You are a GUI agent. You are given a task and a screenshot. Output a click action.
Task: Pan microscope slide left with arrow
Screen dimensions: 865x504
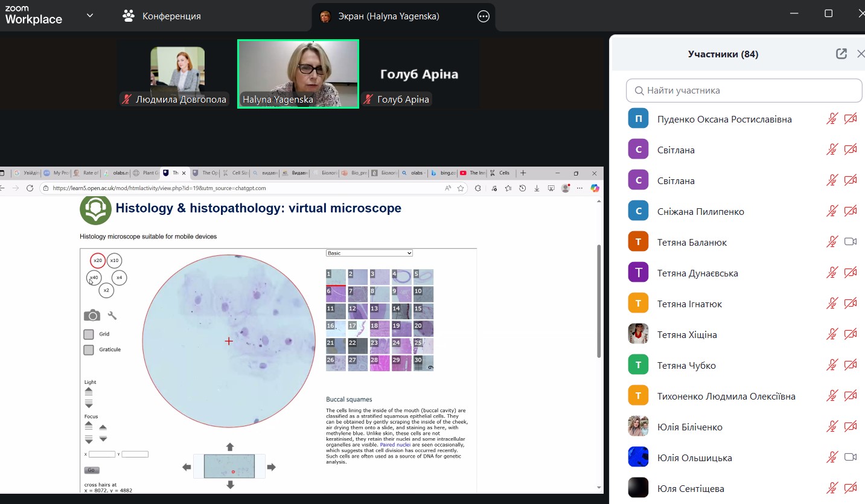[187, 467]
